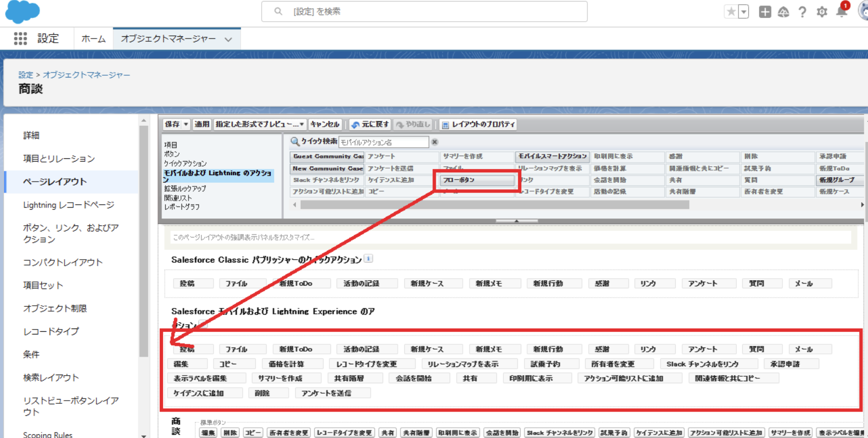The width and height of the screenshot is (868, 438).
Task: Select クイックアクション palette category
Action: pos(185,163)
